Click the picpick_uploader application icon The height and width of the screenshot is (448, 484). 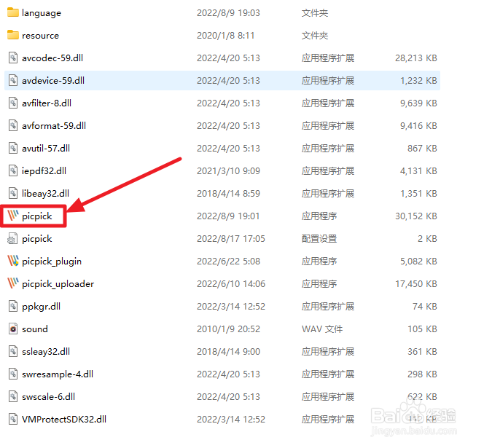(13, 283)
